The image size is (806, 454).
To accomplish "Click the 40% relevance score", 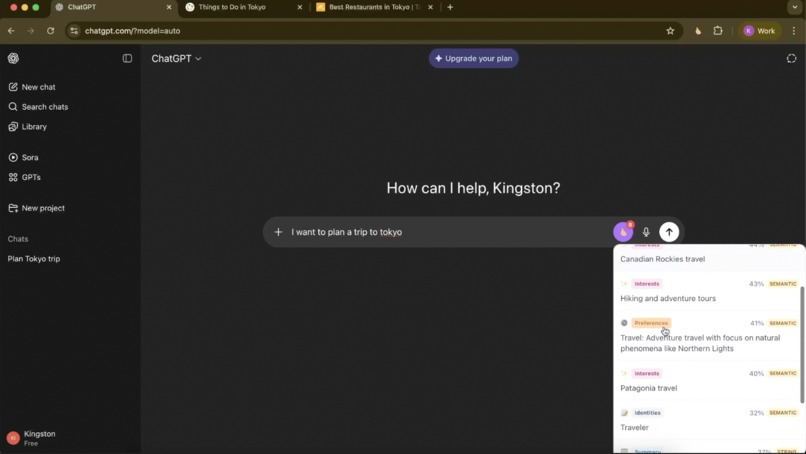I will coord(756,373).
